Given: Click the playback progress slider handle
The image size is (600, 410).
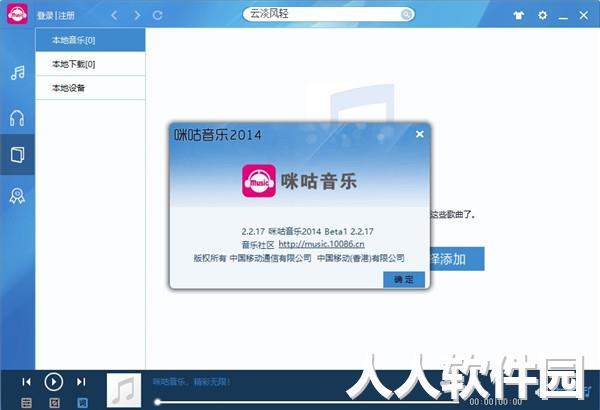Looking at the screenshot, I should pyautogui.click(x=157, y=402).
